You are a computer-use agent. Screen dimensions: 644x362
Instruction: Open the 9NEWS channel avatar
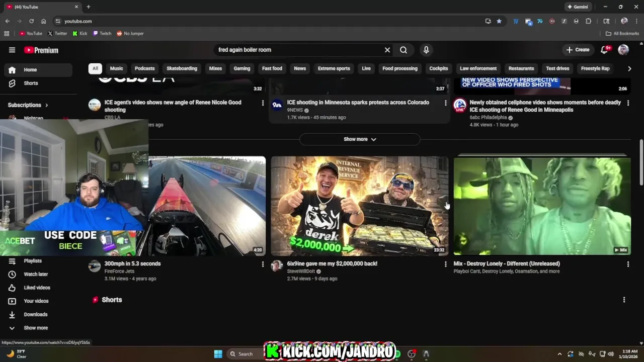(277, 105)
